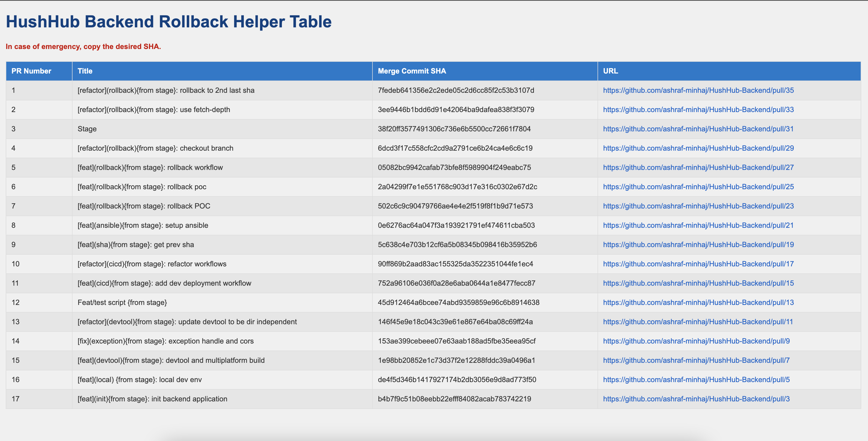This screenshot has height=441, width=868.
Task: Open the pull/7 GitHub link
Action: pos(696,360)
